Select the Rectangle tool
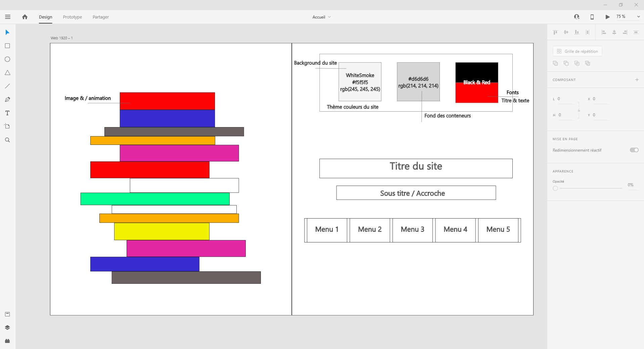 coord(7,46)
